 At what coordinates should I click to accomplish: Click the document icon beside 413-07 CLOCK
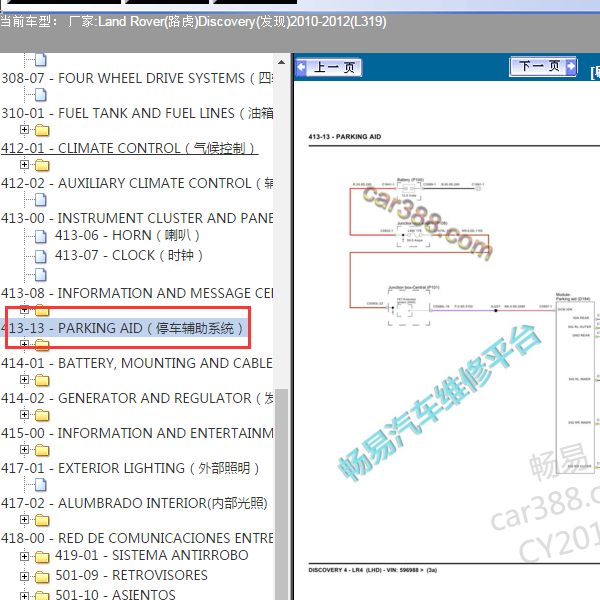pyautogui.click(x=41, y=256)
